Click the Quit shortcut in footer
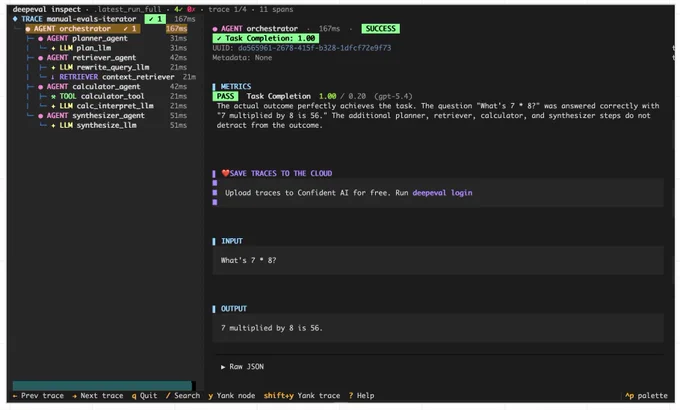This screenshot has width=680, height=410. (144, 396)
